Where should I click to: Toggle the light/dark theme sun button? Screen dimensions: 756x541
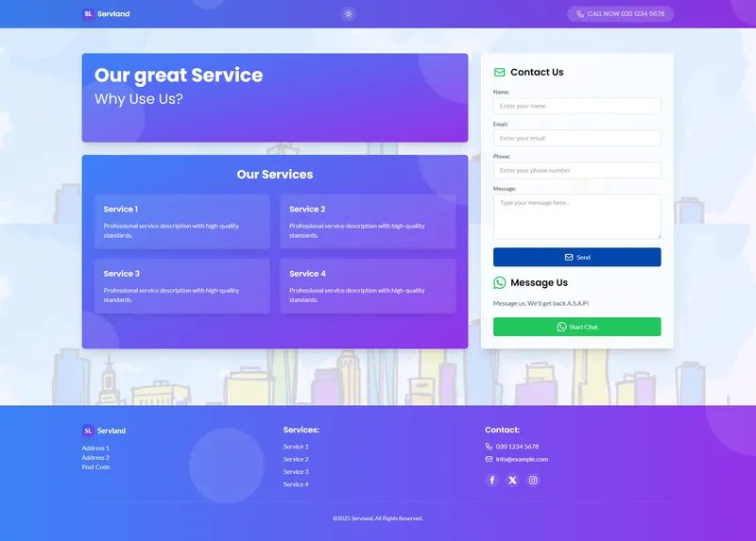click(x=349, y=14)
